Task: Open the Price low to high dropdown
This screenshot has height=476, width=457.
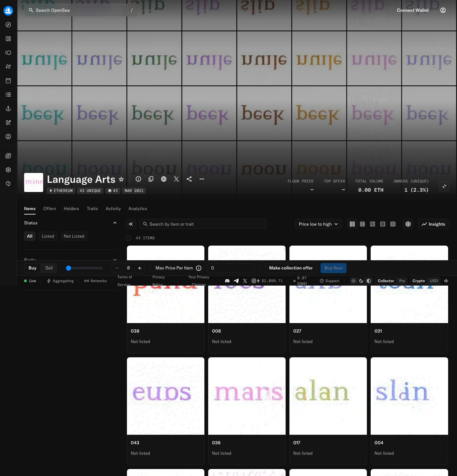Action: click(x=318, y=224)
